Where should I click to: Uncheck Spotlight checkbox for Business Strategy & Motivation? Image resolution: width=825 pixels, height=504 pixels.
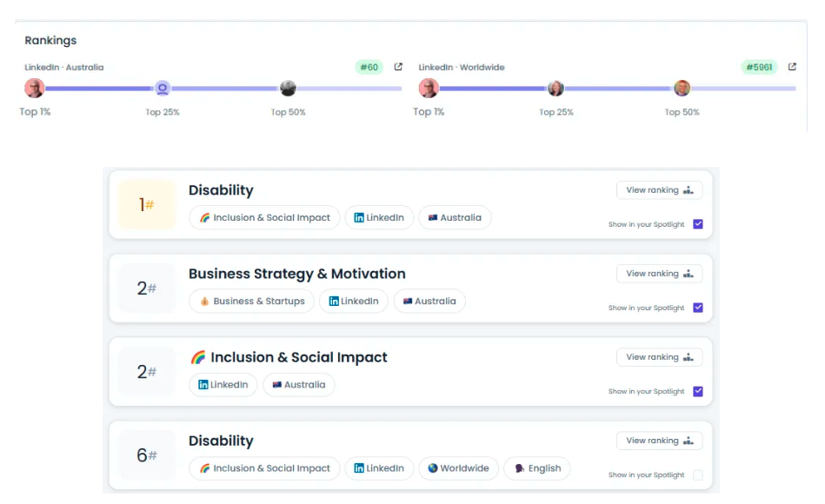coord(698,308)
